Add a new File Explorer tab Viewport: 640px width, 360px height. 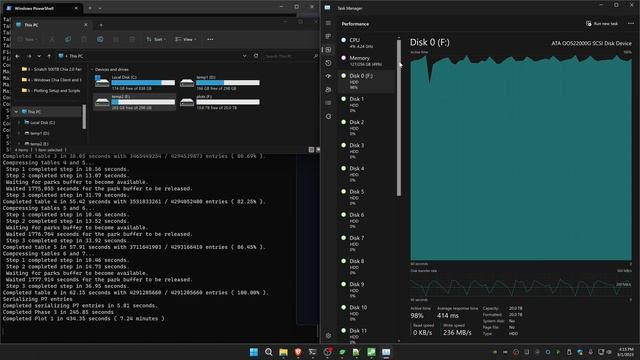pyautogui.click(x=101, y=25)
